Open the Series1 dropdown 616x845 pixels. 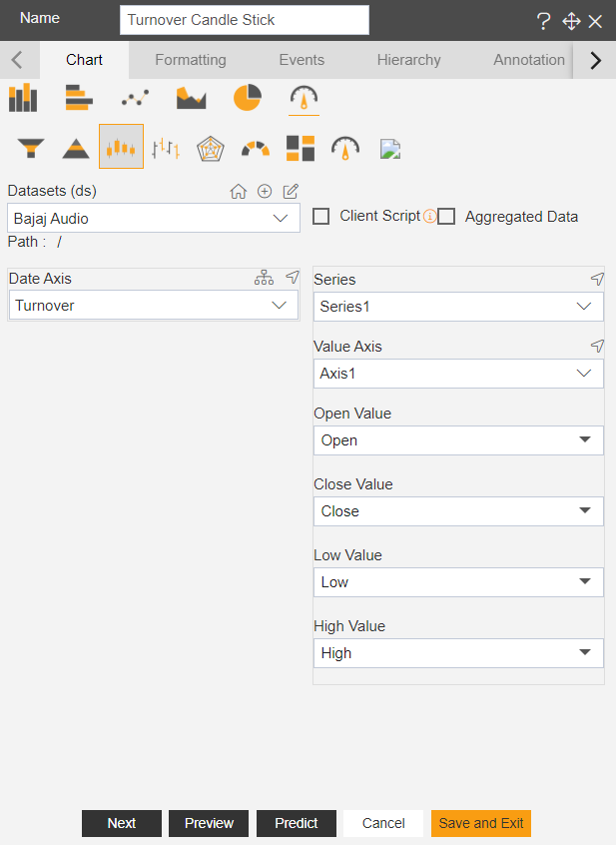(458, 307)
